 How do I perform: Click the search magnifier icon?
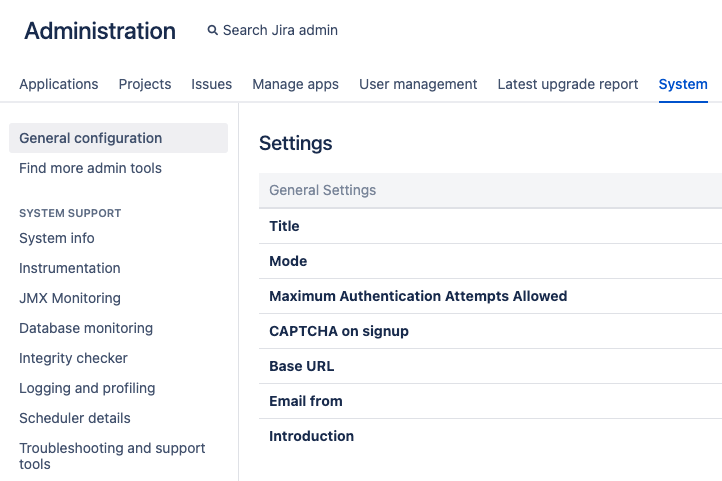[212, 31]
